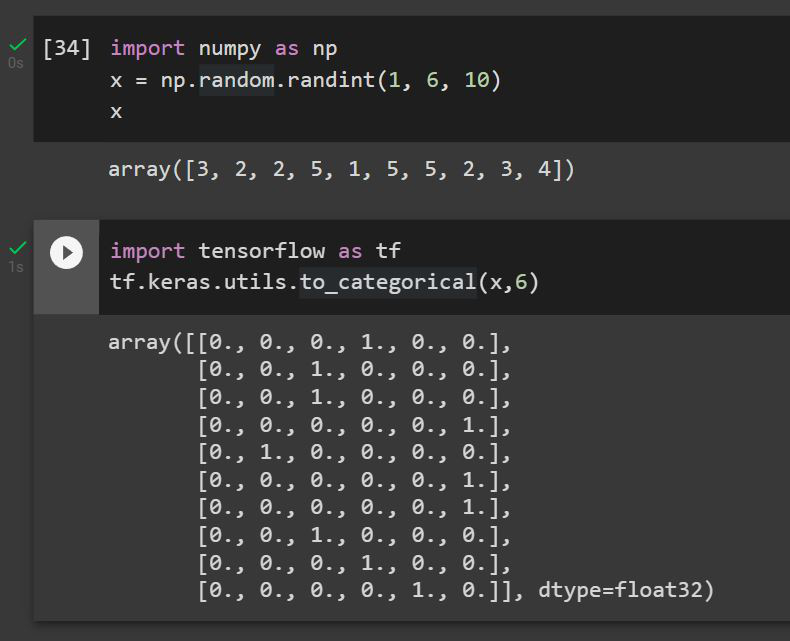Click the (x,6) arguments of to_categorical
The height and width of the screenshot is (641, 790).
(x=509, y=283)
